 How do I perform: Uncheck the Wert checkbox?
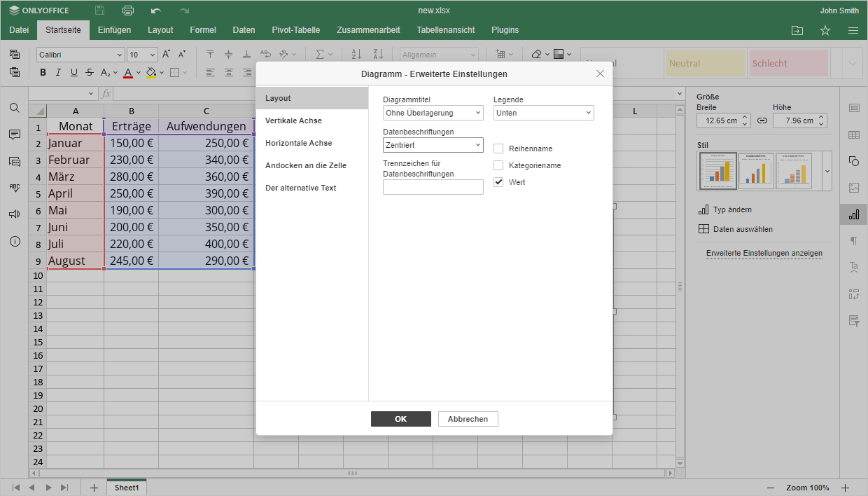(x=498, y=182)
